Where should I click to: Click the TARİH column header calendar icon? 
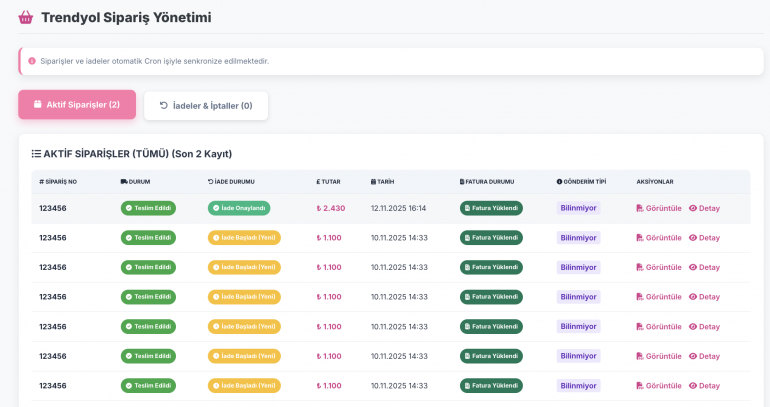click(x=373, y=182)
